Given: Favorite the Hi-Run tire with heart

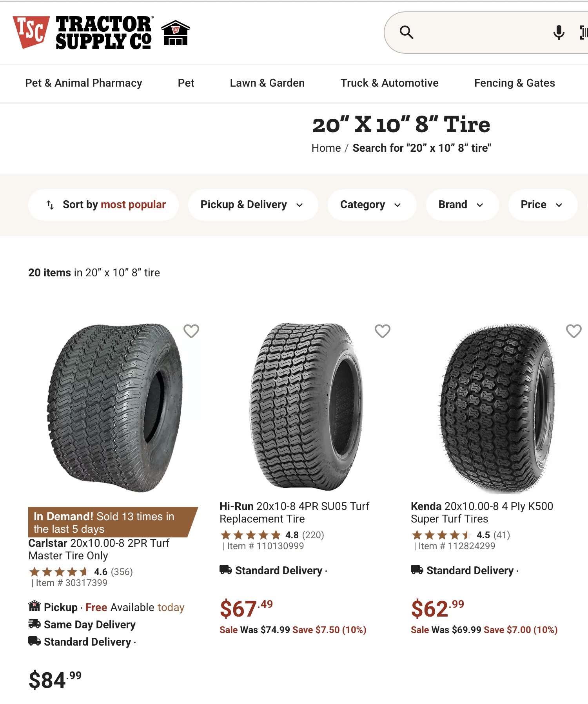Looking at the screenshot, I should tap(383, 331).
